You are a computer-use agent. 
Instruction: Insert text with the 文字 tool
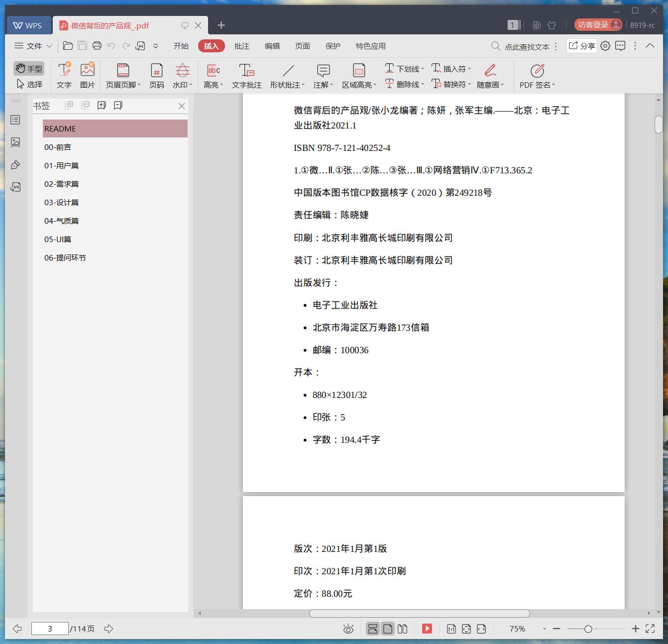tap(64, 76)
